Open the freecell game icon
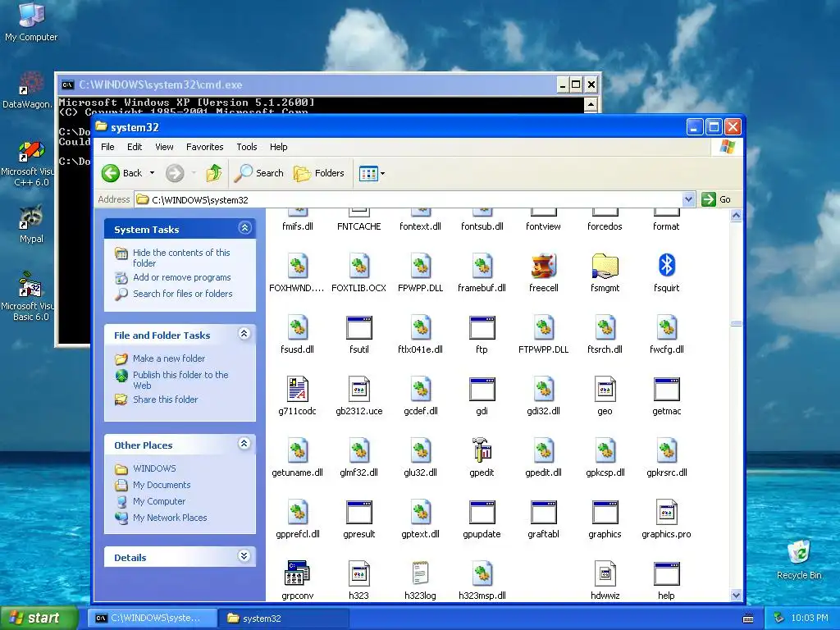The image size is (840, 630). tap(543, 267)
